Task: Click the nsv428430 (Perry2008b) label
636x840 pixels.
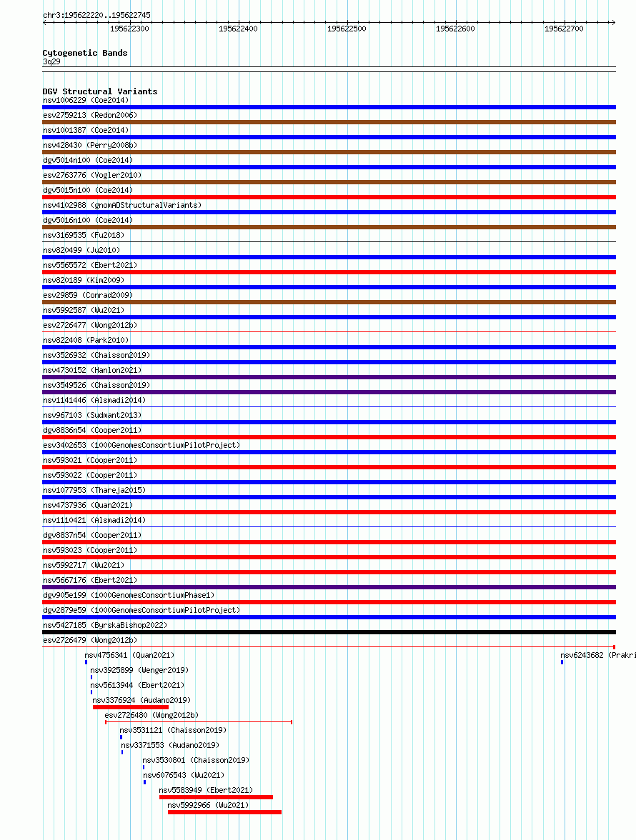Action: click(90, 145)
